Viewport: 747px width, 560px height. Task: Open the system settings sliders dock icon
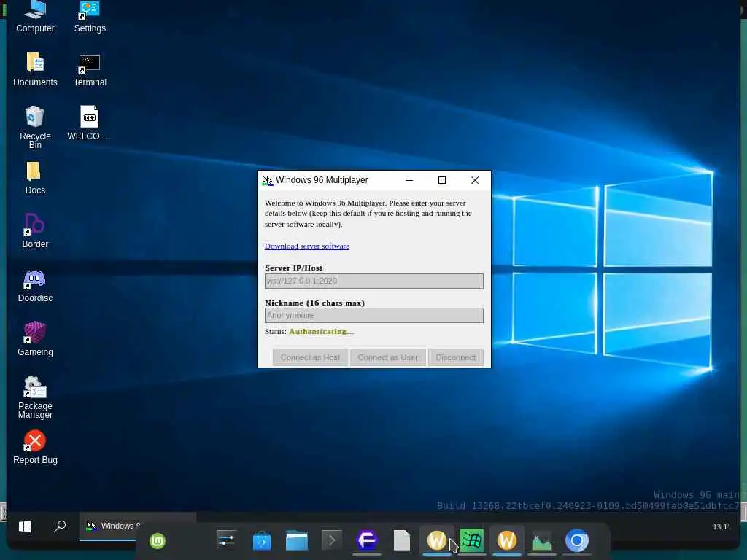click(226, 540)
